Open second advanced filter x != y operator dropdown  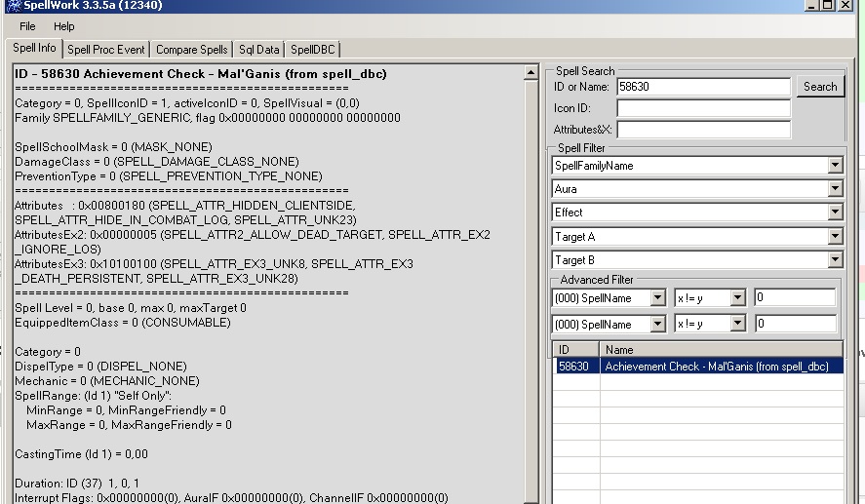click(737, 324)
